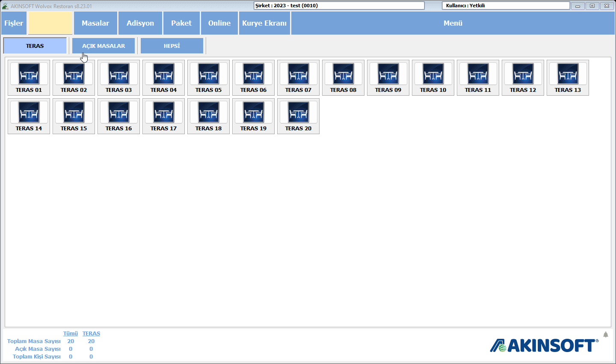Screen dimensions: 616x364
Task: Show HEPSİ all tables
Action: pyautogui.click(x=172, y=46)
